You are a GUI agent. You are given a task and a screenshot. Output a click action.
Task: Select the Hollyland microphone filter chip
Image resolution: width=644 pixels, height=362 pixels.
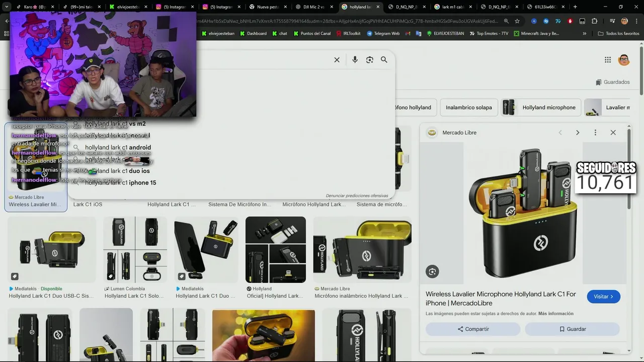(x=542, y=108)
